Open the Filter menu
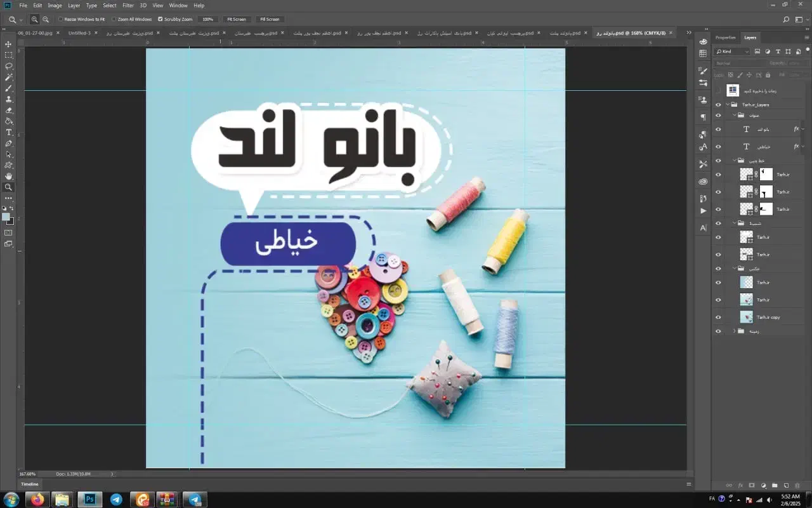This screenshot has width=812, height=508. click(128, 6)
